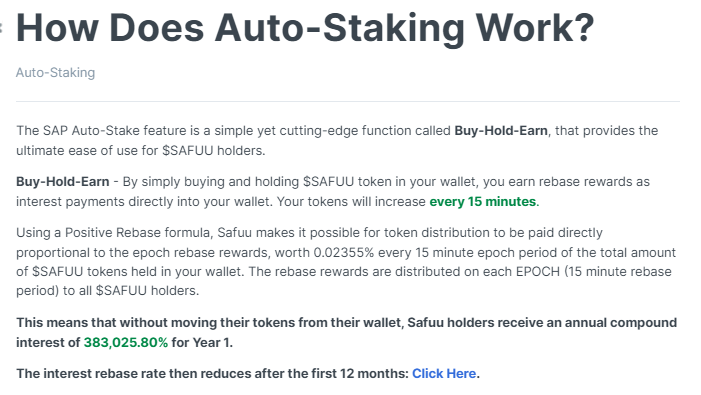Click the Year 1 text
The width and height of the screenshot is (701, 395).
[x=211, y=342]
